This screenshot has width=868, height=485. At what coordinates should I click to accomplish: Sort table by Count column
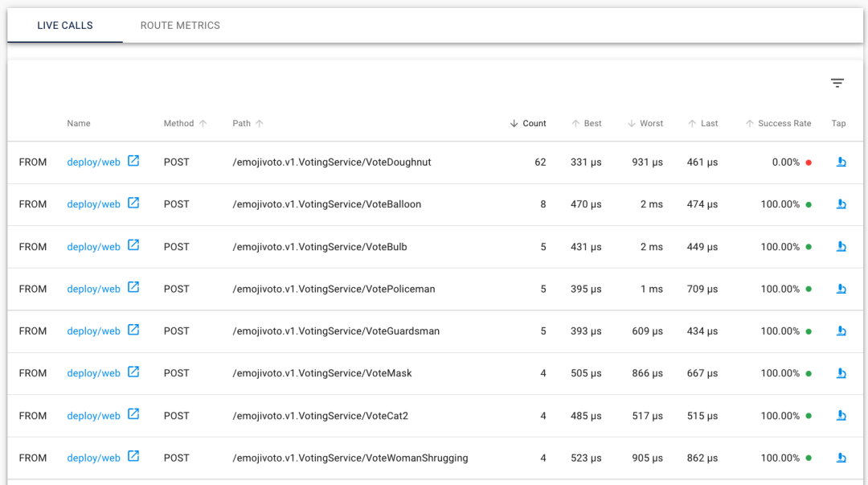[527, 123]
